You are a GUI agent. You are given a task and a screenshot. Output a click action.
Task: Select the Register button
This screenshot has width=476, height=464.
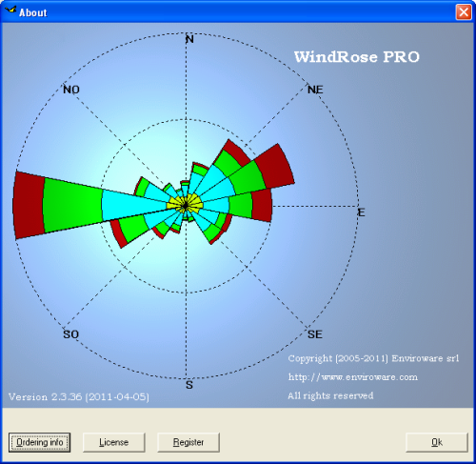188,442
